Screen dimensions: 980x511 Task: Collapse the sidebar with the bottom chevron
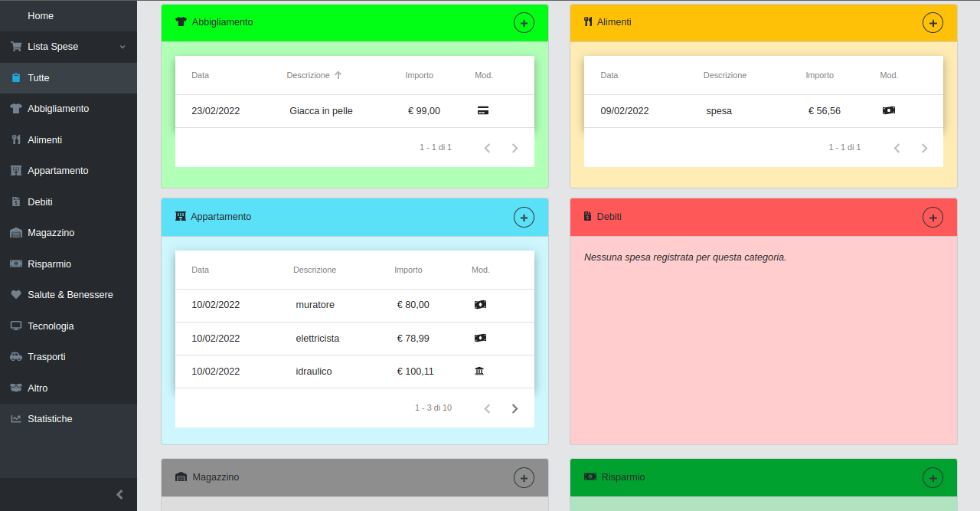coord(119,495)
